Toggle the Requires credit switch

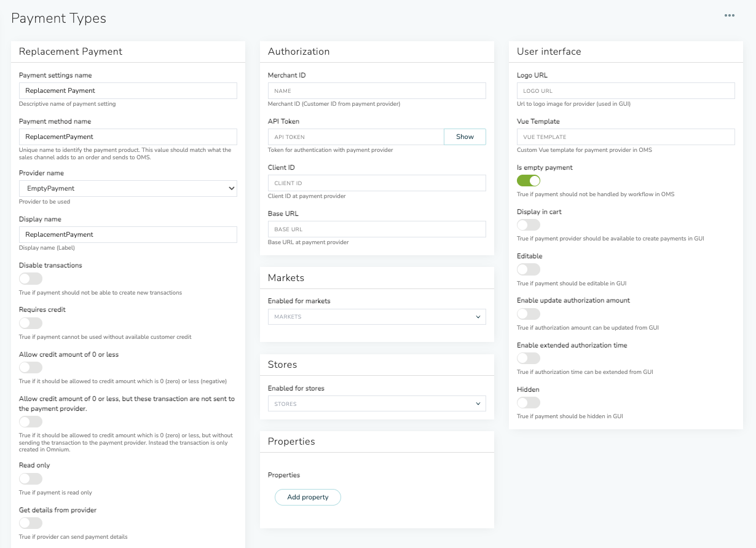point(31,323)
